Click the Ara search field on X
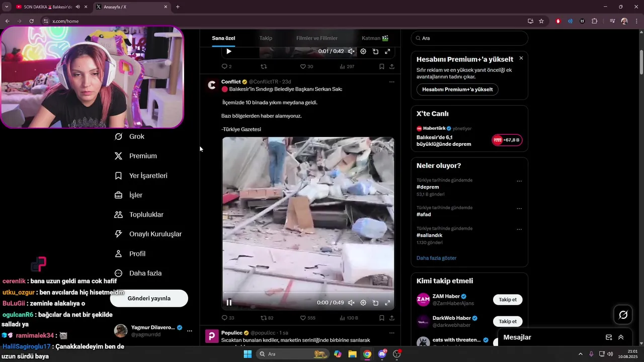644x362 pixels. click(469, 38)
